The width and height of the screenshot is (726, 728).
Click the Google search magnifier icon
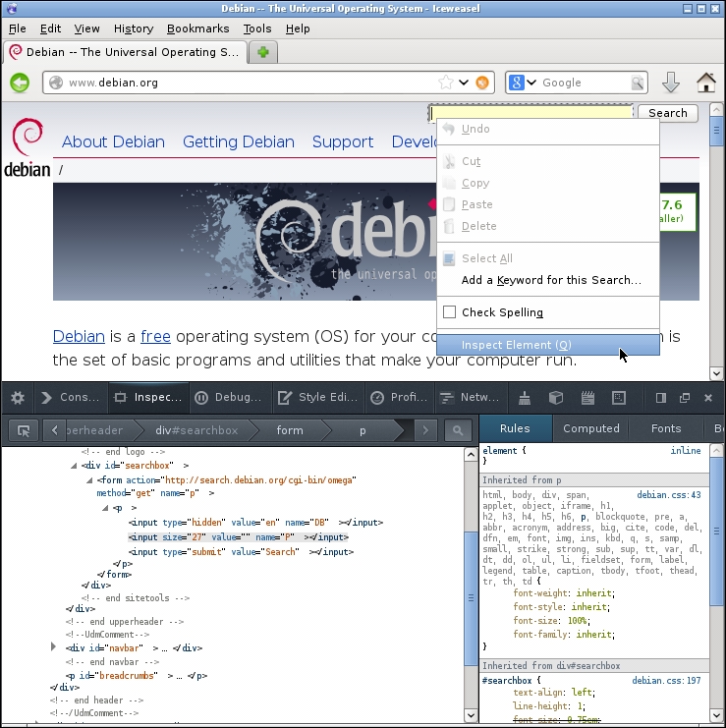coord(638,83)
